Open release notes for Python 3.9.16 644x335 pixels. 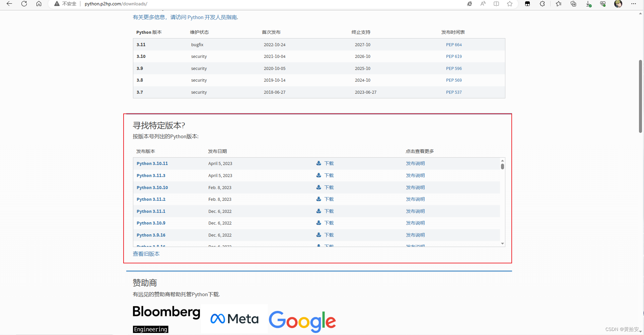point(415,235)
